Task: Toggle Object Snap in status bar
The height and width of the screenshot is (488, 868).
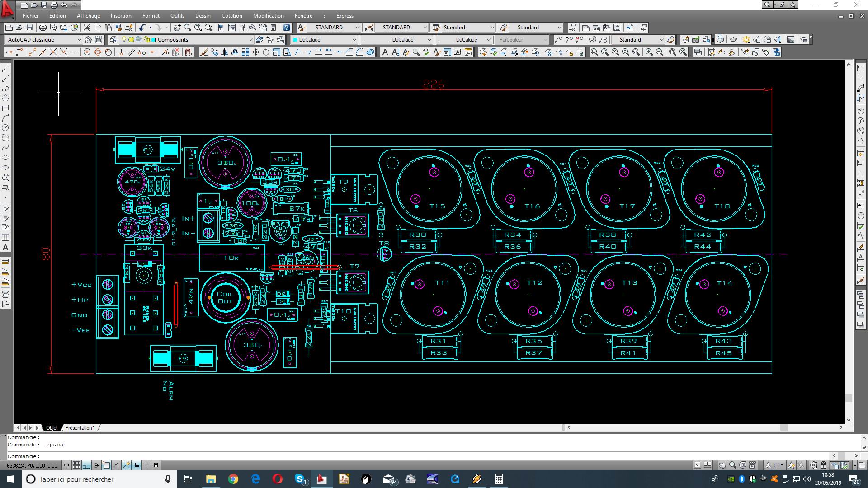Action: (x=106, y=465)
